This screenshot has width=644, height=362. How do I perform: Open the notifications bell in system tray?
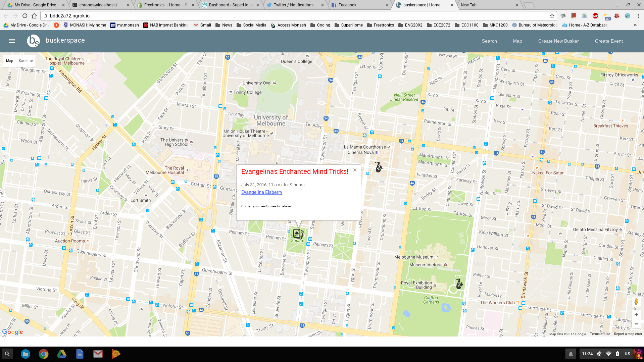click(x=571, y=354)
